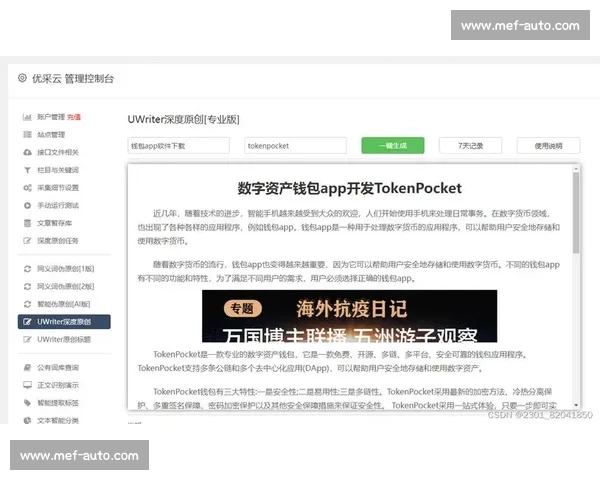Click the cloud icon for 接口文件相关
600x480 pixels.
click(27, 152)
